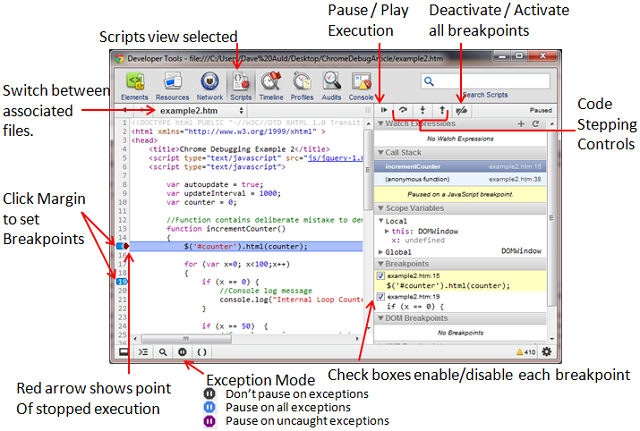
Task: Click the 'x: undefined' local variable
Action: [418, 240]
